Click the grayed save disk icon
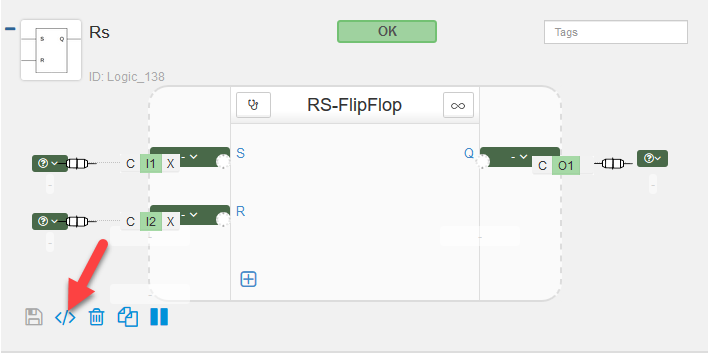 click(x=34, y=317)
